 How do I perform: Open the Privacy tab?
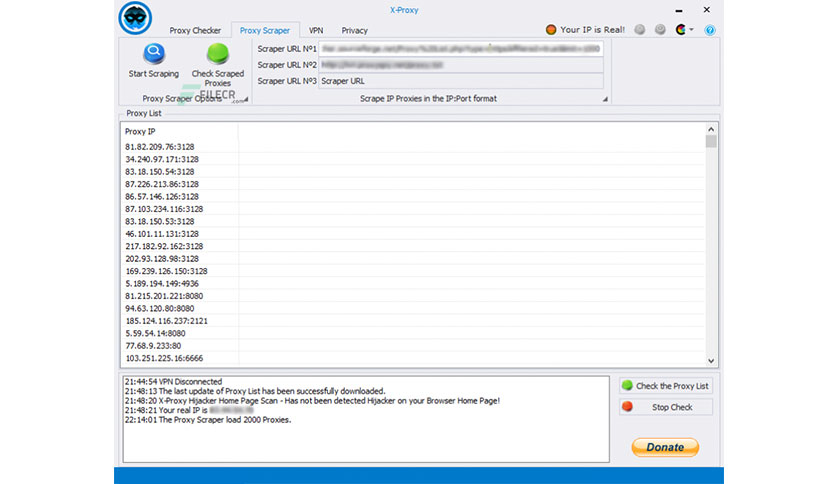point(355,30)
